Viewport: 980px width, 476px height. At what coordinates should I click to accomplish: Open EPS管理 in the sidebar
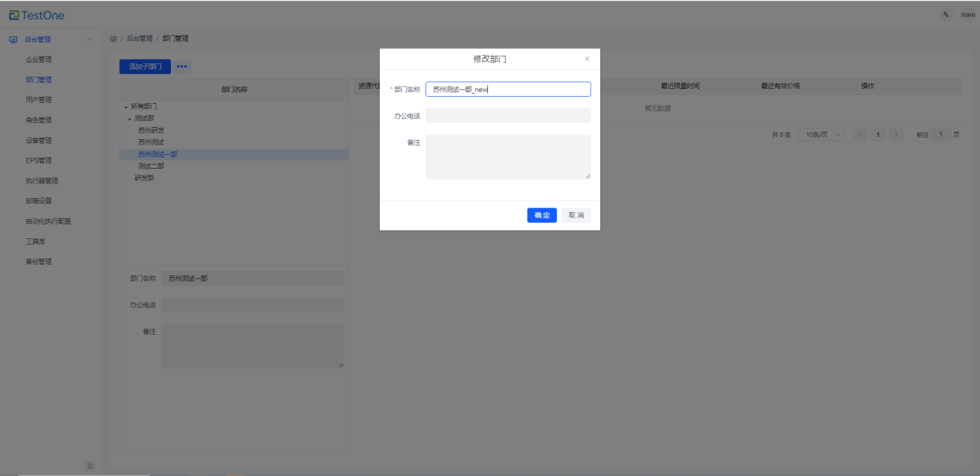(39, 161)
